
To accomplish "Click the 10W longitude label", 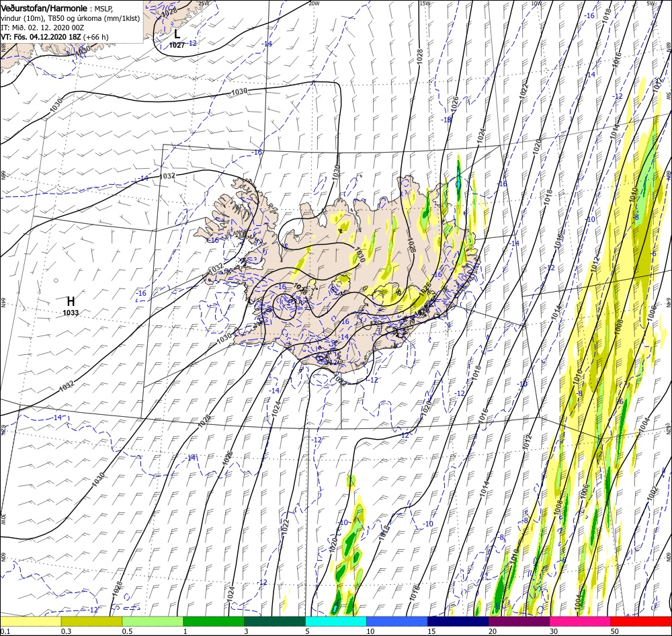I will pos(536,3).
